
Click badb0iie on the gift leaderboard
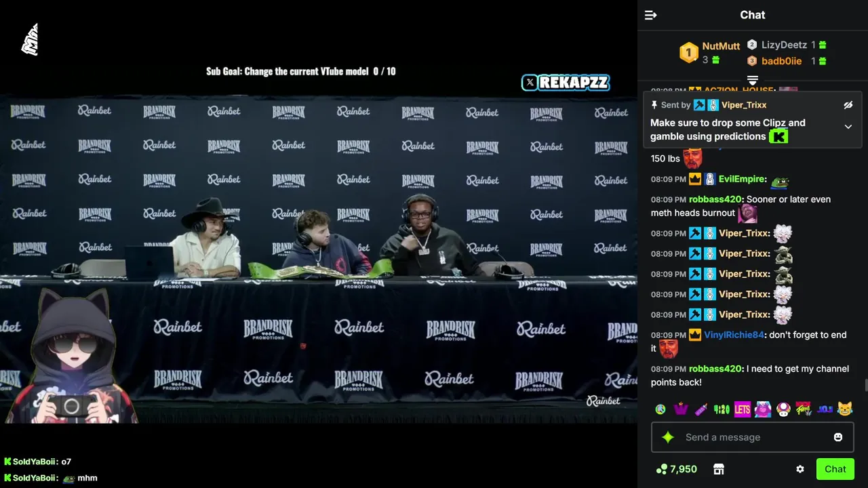point(781,61)
